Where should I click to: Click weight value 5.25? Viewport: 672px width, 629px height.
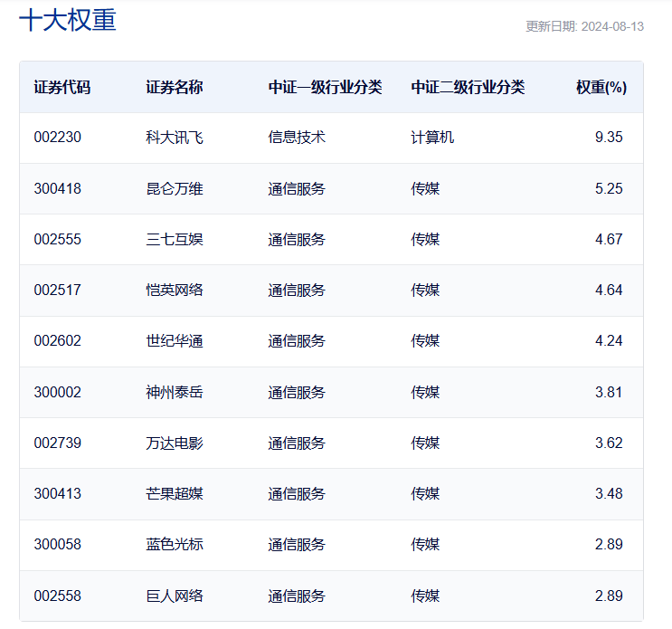[609, 188]
